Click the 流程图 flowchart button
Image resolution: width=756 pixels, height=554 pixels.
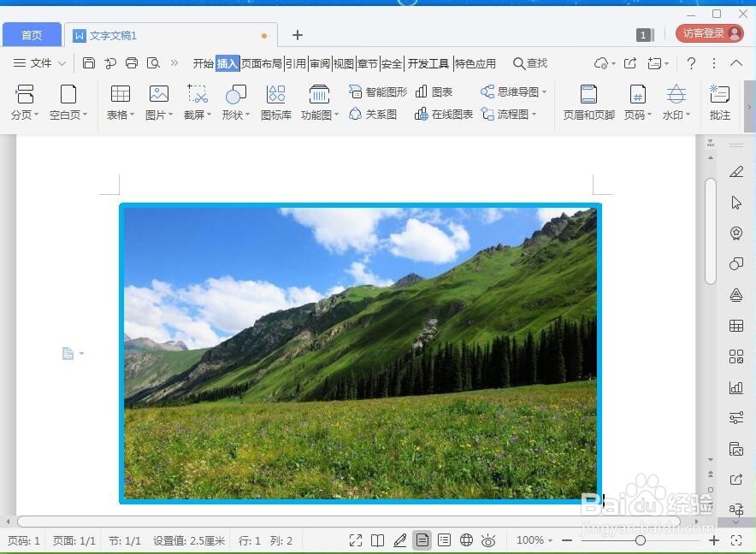tap(509, 115)
